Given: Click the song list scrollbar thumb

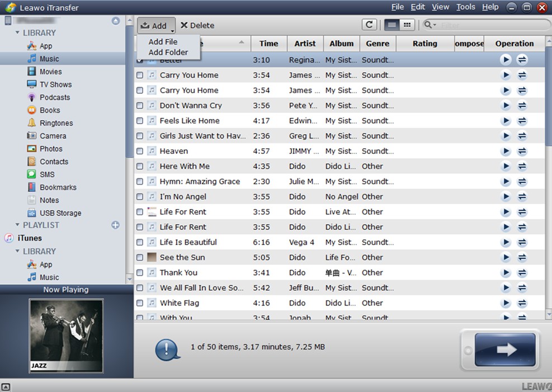Looking at the screenshot, I should tap(549, 96).
